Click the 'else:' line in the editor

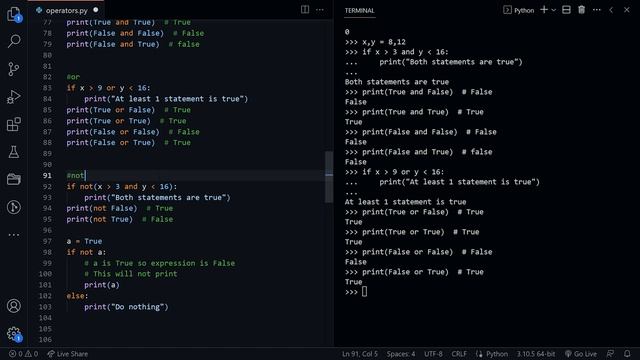point(77,296)
